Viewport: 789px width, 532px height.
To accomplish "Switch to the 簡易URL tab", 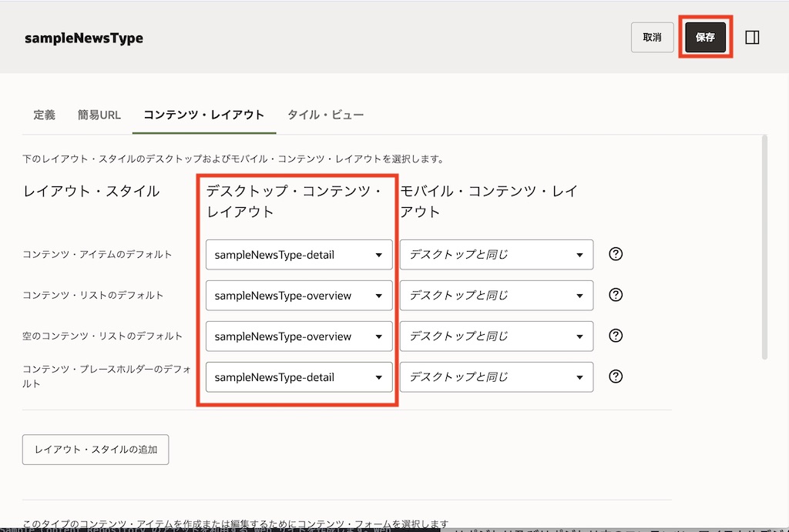I will (x=99, y=115).
